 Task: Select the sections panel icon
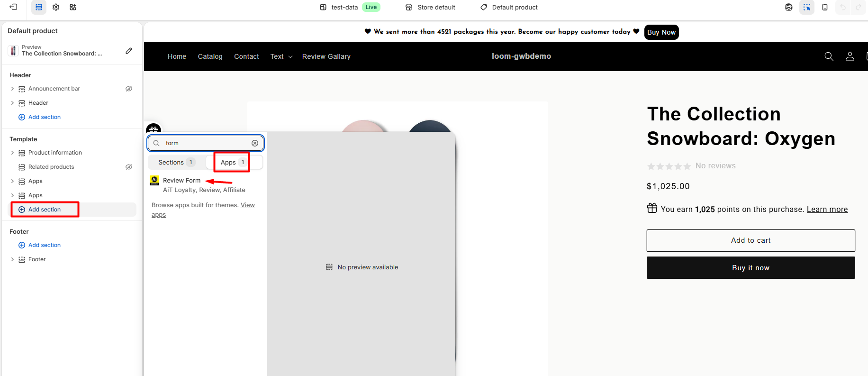(39, 7)
